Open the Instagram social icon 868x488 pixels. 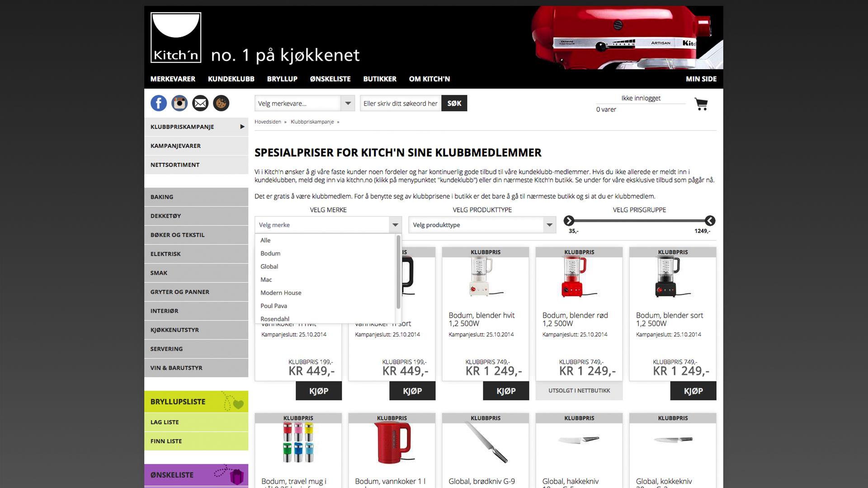[179, 103]
